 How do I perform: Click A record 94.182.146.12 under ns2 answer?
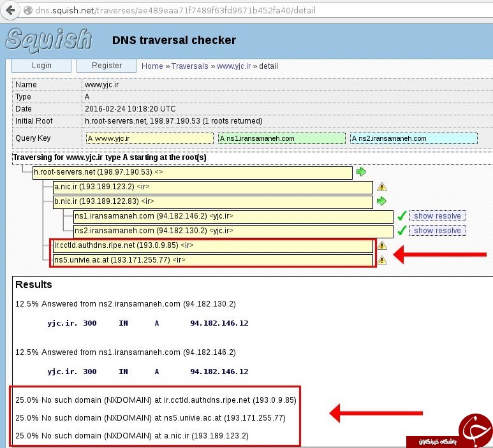pos(219,323)
